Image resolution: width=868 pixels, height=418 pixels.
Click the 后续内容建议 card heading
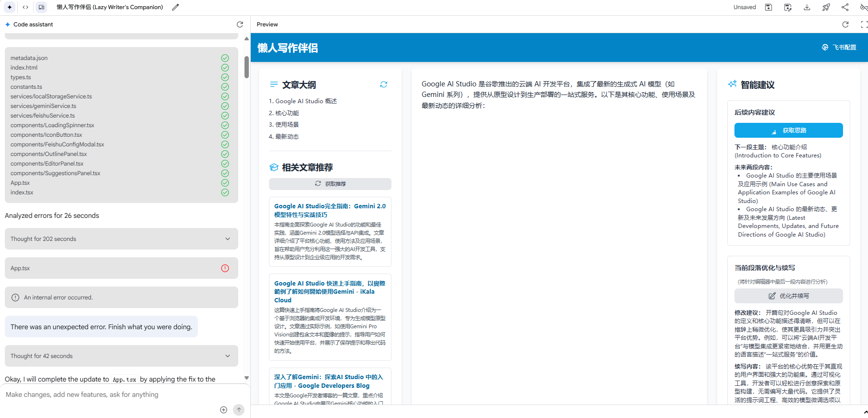(755, 112)
